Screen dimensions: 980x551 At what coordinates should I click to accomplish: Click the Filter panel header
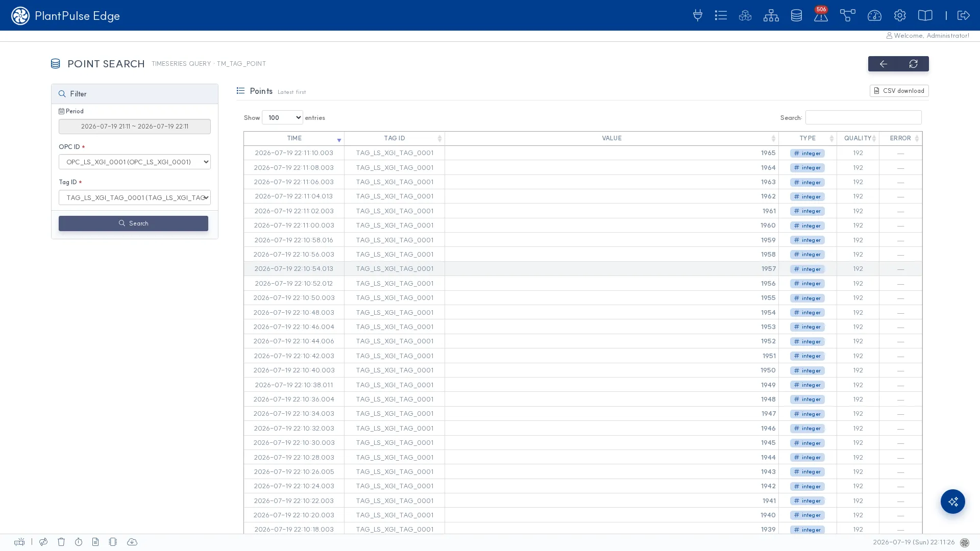click(x=135, y=94)
